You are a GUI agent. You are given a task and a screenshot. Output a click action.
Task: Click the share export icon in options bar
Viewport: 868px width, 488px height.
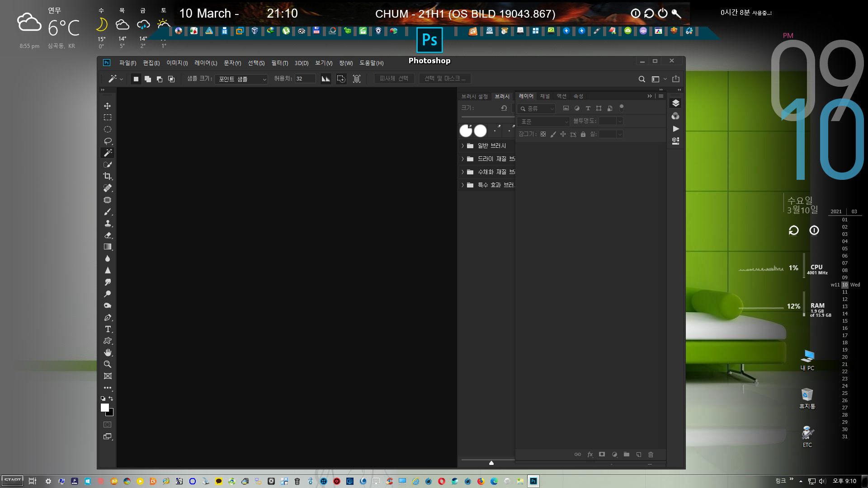676,79
